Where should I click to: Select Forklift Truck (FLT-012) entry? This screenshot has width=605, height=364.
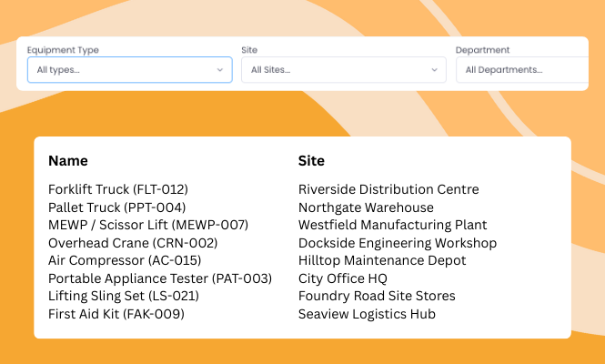pyautogui.click(x=117, y=189)
